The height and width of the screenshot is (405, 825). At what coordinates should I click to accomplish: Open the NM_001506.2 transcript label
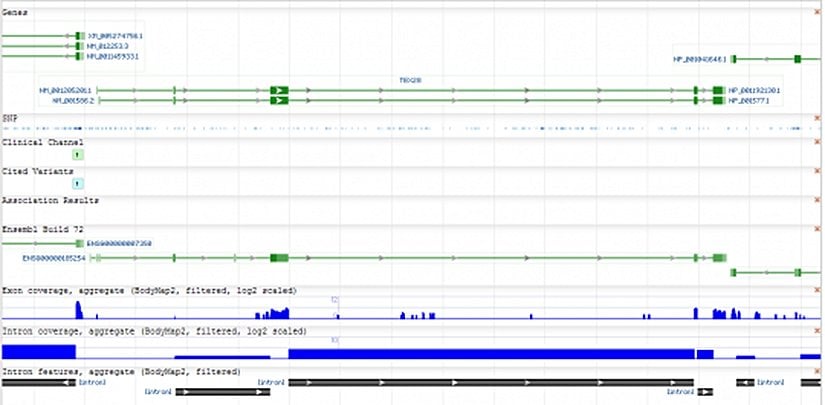point(66,101)
